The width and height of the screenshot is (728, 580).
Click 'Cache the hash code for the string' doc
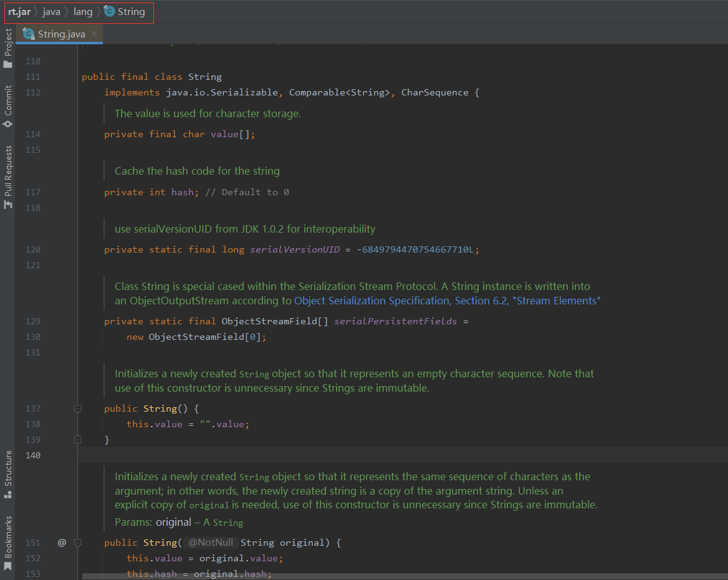(197, 171)
